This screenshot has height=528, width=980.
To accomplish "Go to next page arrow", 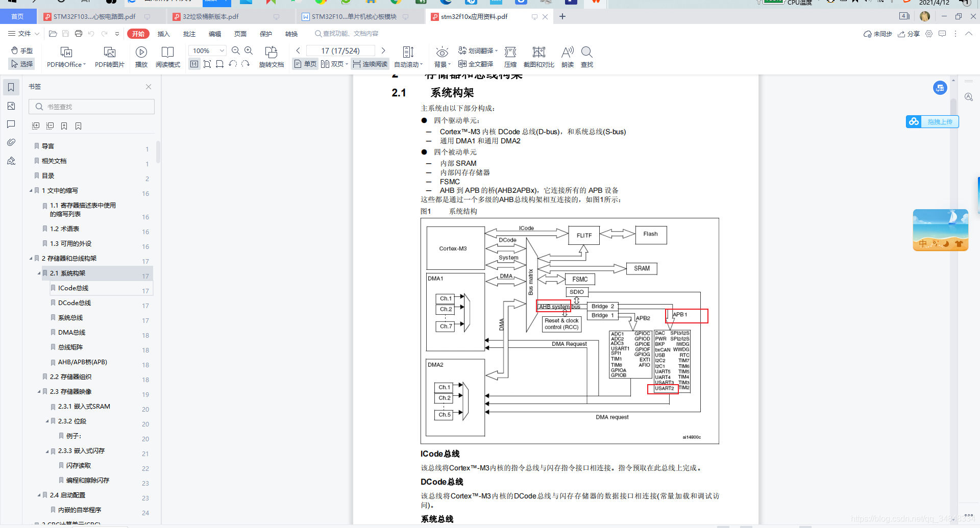I will tap(383, 51).
